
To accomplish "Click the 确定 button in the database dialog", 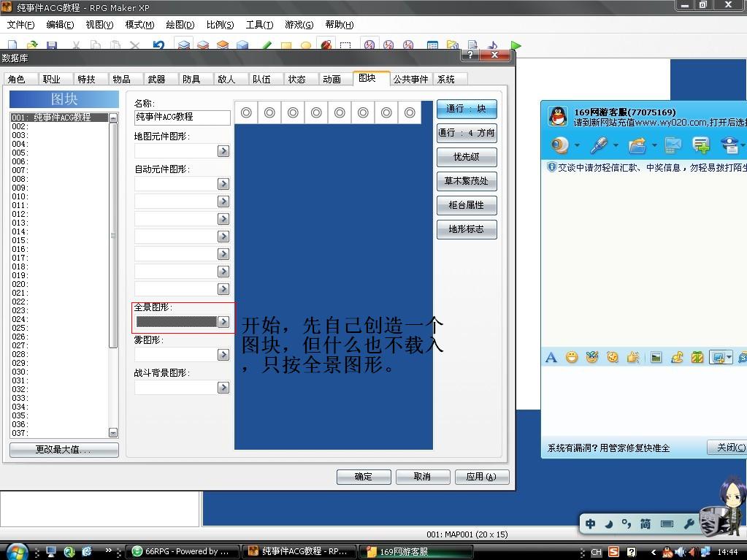I will tap(364, 477).
